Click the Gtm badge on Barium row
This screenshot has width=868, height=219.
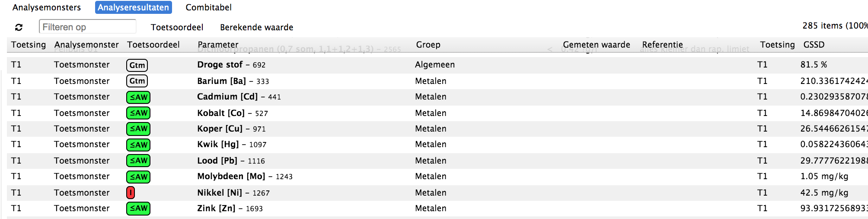point(137,81)
